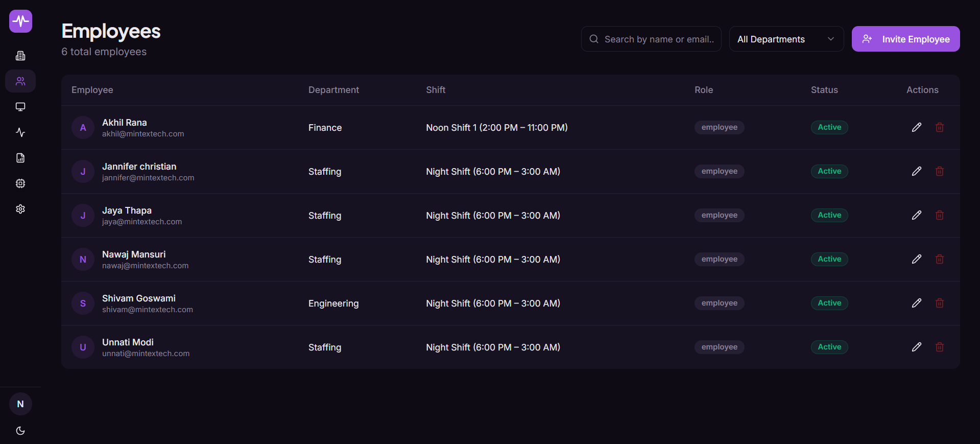Screen dimensions: 980x444
Task: Click the All Departments chevron arrow
Action: coord(831,39)
